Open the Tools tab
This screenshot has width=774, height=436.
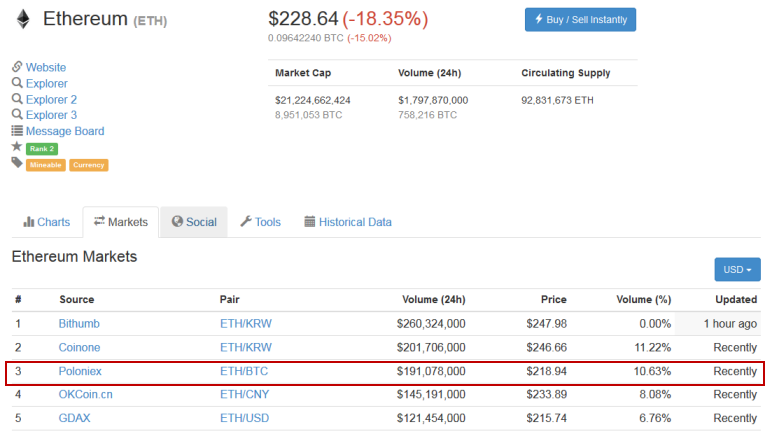(261, 222)
